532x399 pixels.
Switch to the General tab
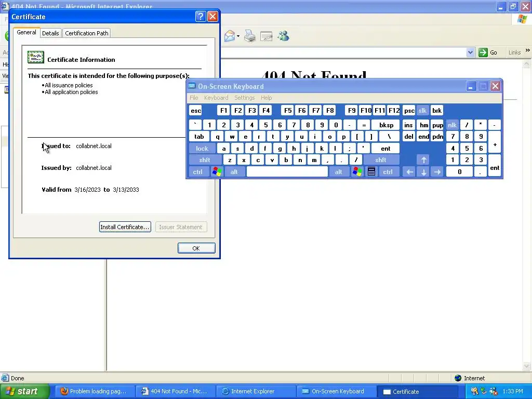point(26,33)
